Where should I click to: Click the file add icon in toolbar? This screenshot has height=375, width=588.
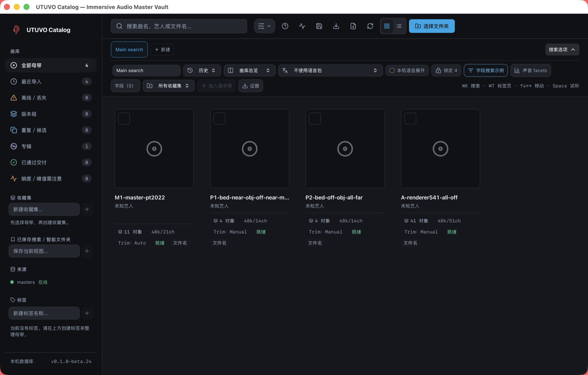click(353, 26)
